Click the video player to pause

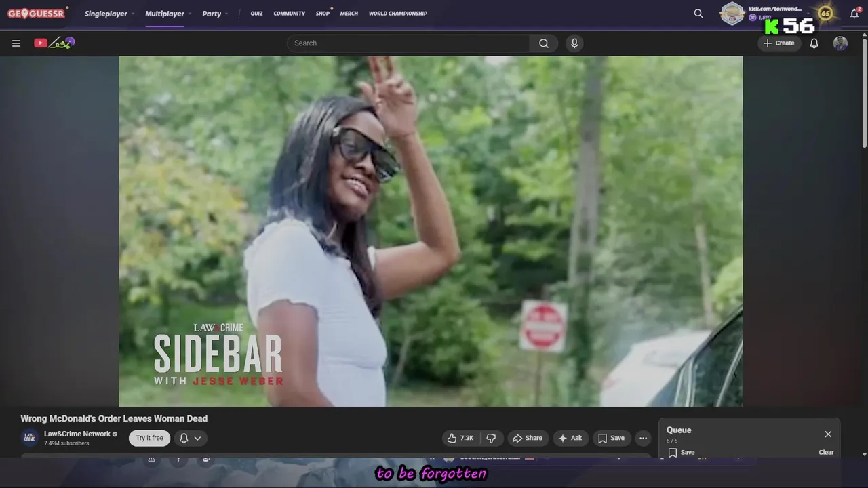[431, 231]
